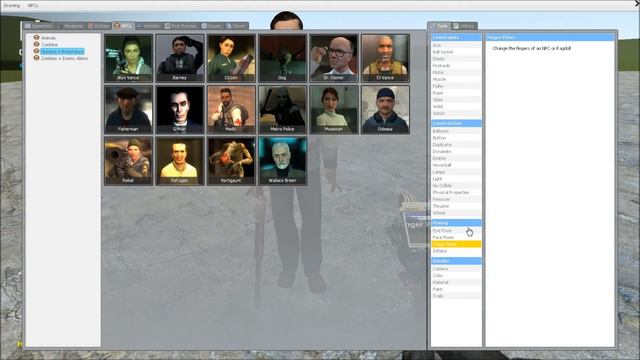Select the Axis constraint tool
The height and width of the screenshot is (360, 640).
456,45
